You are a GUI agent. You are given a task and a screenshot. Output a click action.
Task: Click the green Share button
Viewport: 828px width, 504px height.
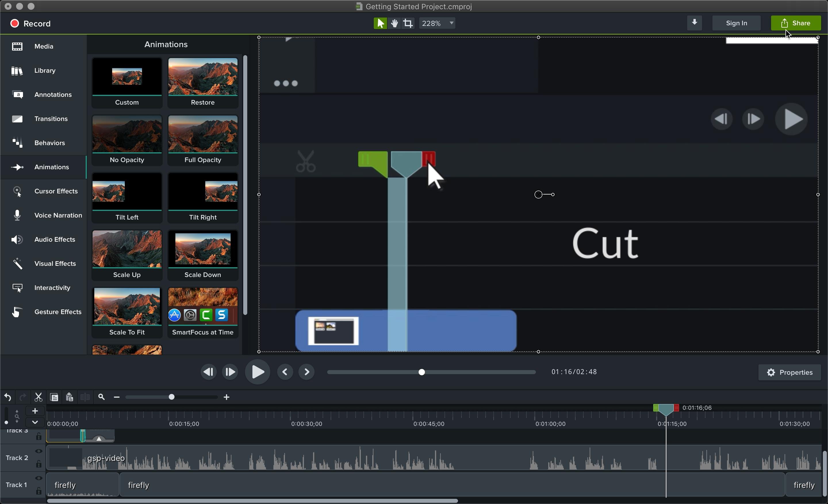[796, 23]
